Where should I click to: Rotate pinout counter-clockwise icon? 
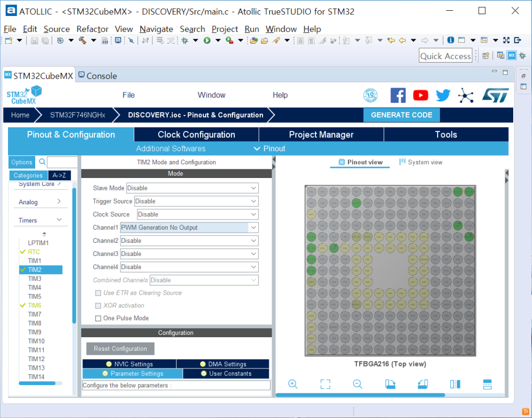tap(423, 384)
